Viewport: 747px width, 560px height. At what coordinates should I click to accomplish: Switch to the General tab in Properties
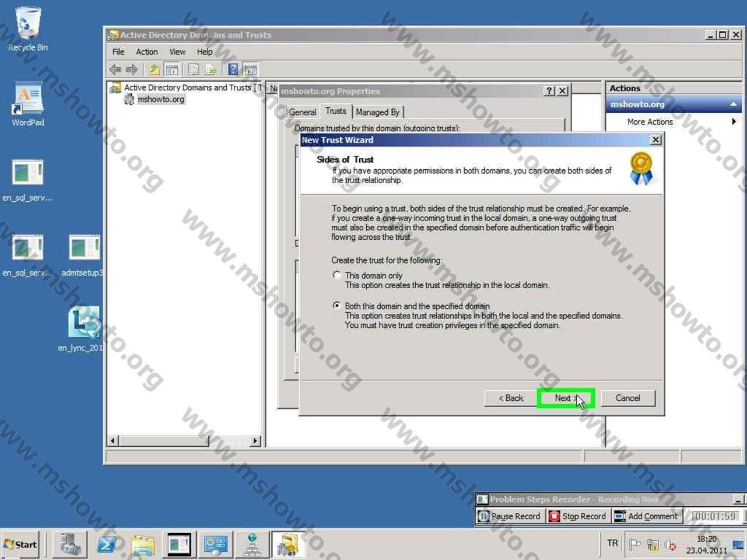tap(303, 112)
